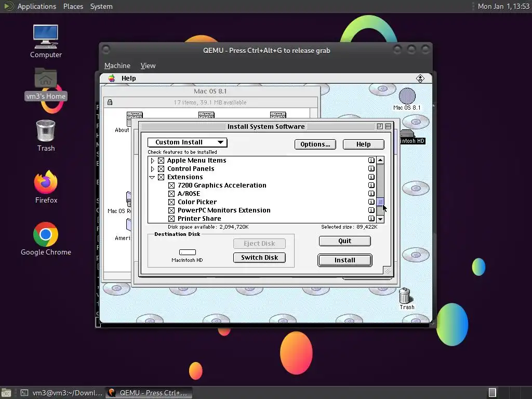Click show desktop icon in bottom panel
This screenshot has height=399, width=532.
[6, 393]
